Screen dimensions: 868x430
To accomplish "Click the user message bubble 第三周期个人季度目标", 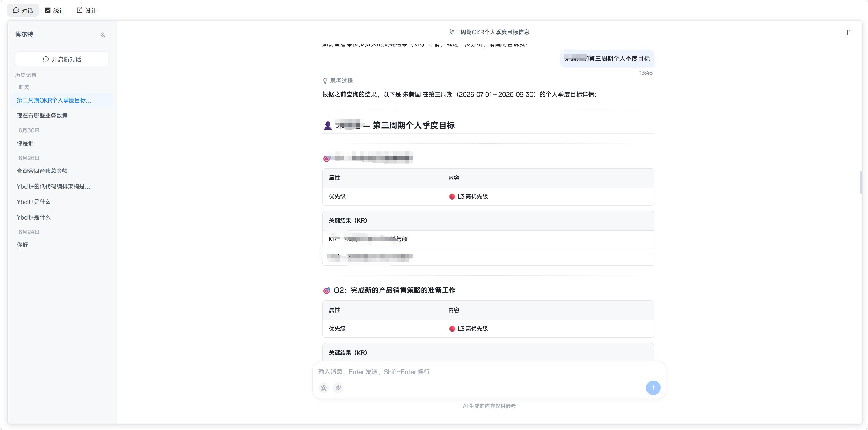I will (607, 59).
